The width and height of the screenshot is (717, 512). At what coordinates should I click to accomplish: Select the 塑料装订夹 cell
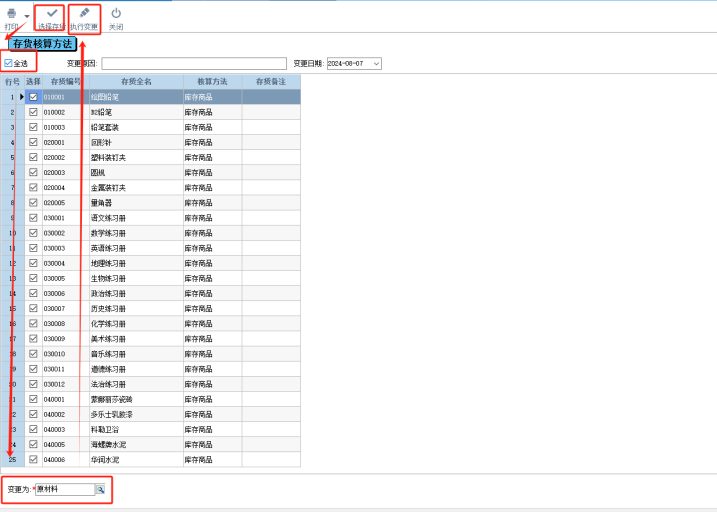pos(136,157)
